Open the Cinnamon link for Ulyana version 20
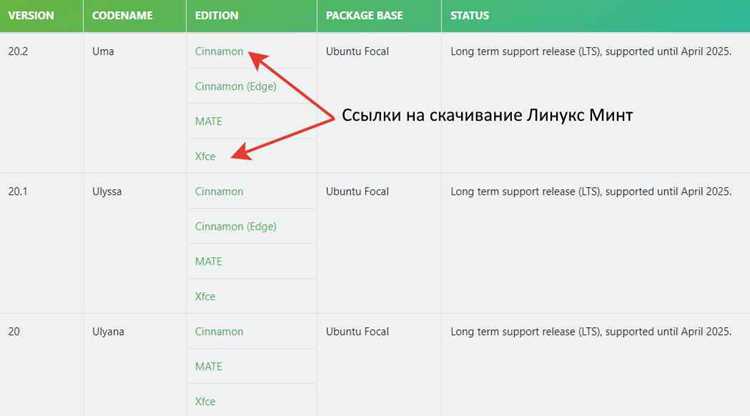This screenshot has height=416, width=750. click(219, 331)
